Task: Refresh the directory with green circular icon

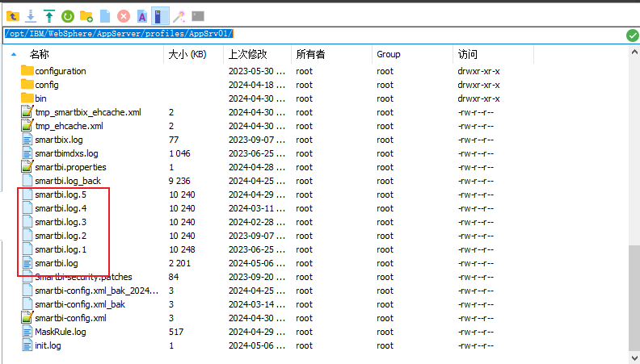Action: click(68, 16)
